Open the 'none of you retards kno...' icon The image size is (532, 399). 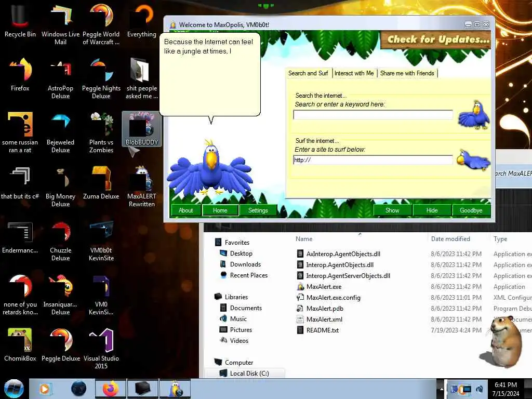pos(20,295)
